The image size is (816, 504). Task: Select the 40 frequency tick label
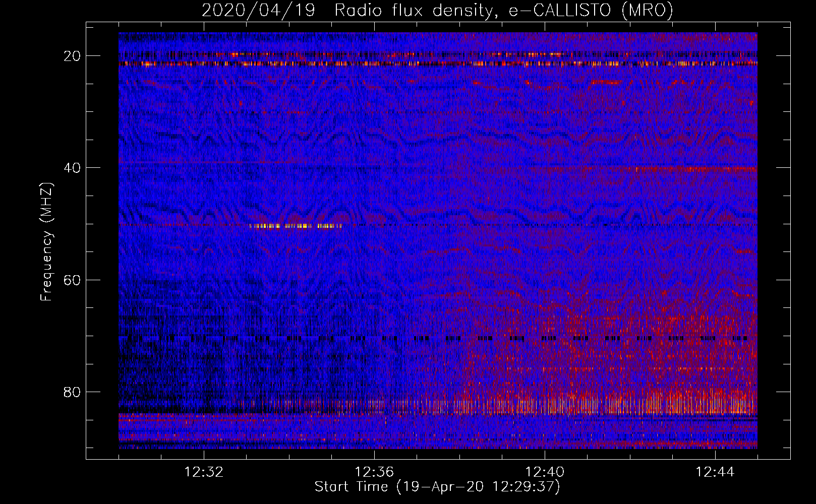[x=72, y=168]
